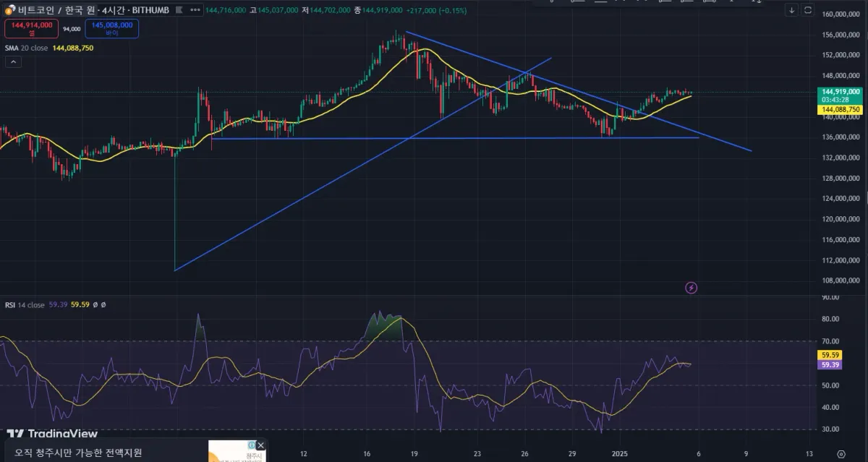The width and height of the screenshot is (868, 462).
Task: Open the three-dot more menu in chart legend
Action: [x=195, y=12]
